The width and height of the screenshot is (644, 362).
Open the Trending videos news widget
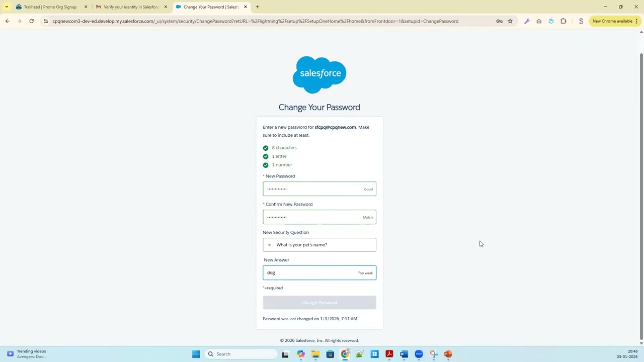[x=26, y=354]
